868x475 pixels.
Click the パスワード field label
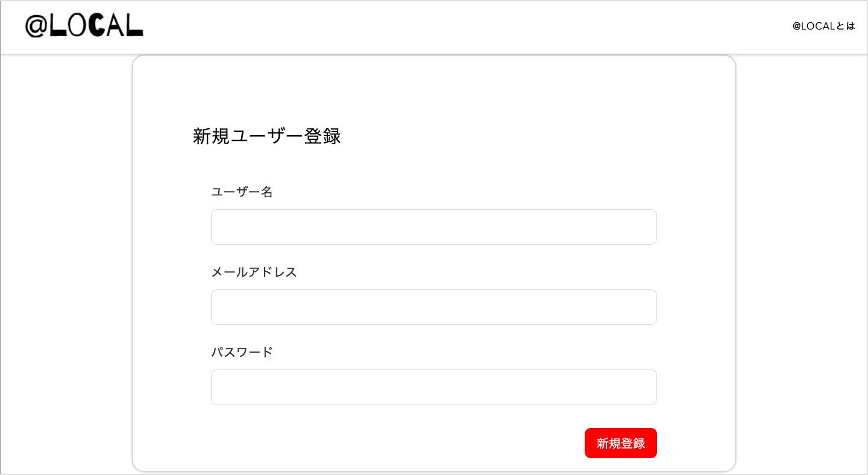point(242,352)
